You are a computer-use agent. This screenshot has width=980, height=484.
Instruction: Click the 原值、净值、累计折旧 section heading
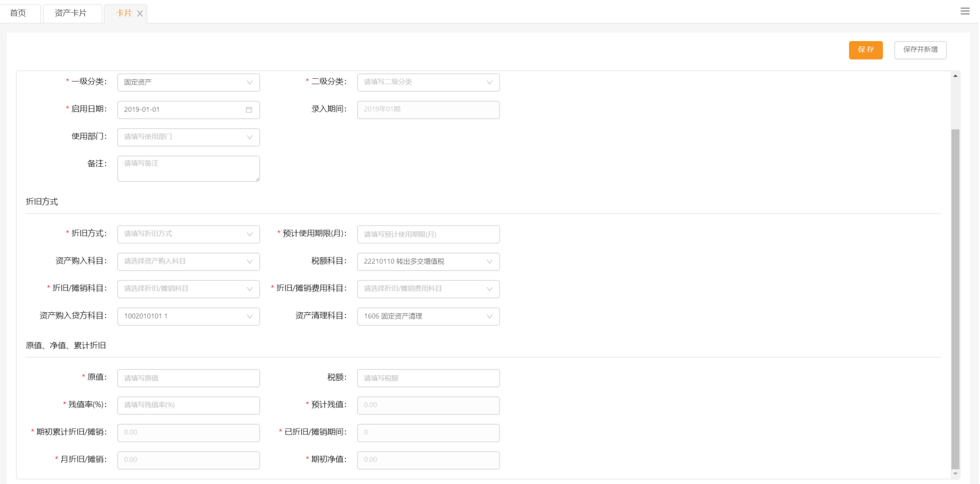[66, 345]
